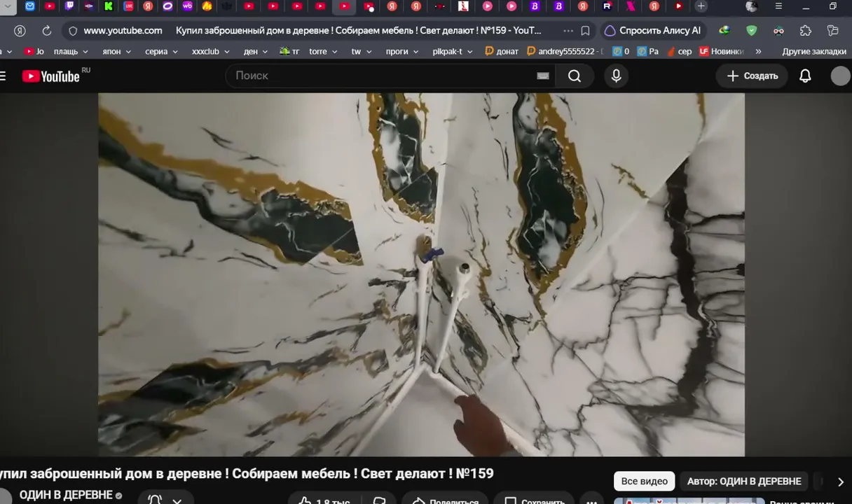Click the www.youtube.com address field
The height and width of the screenshot is (504, 852).
(x=123, y=31)
